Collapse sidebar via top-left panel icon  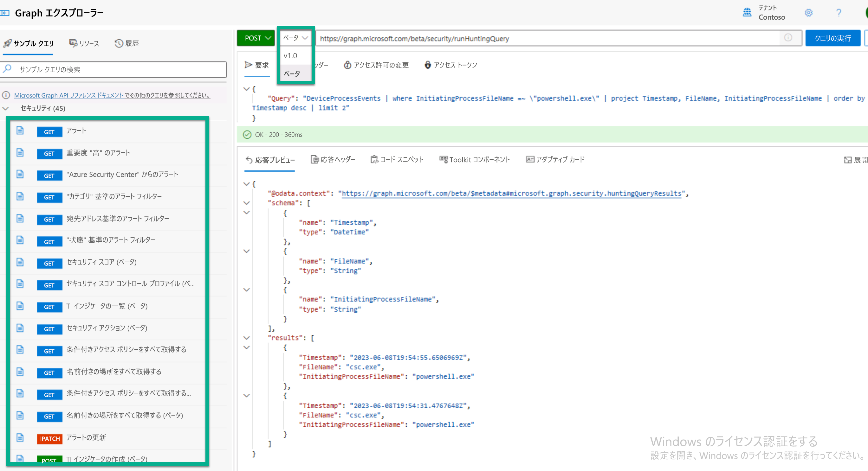coord(5,13)
